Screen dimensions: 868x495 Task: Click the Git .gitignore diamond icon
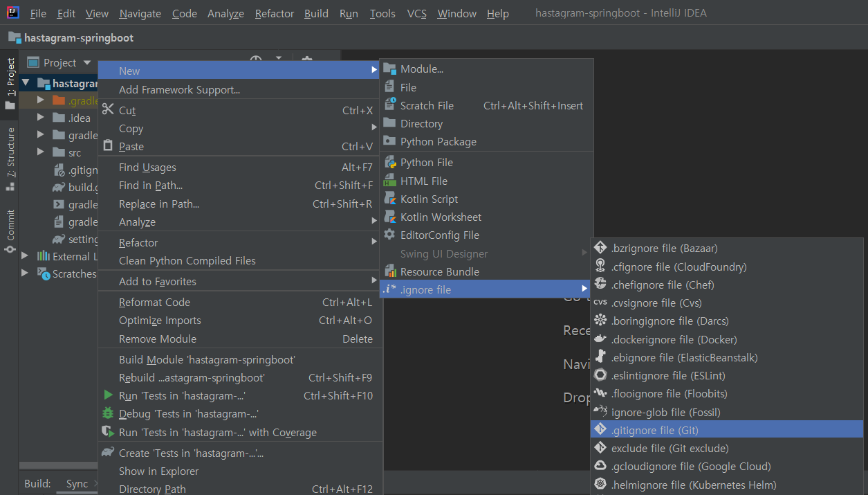[x=600, y=430]
